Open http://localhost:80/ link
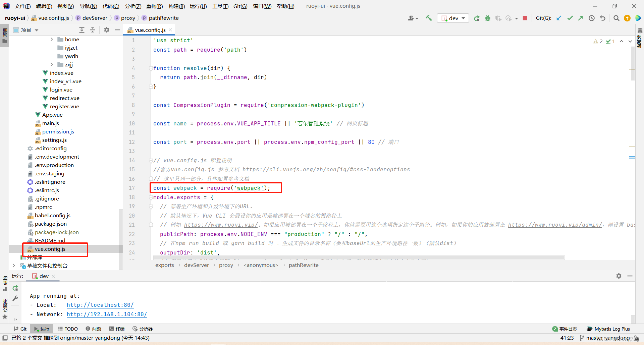 tap(100, 305)
